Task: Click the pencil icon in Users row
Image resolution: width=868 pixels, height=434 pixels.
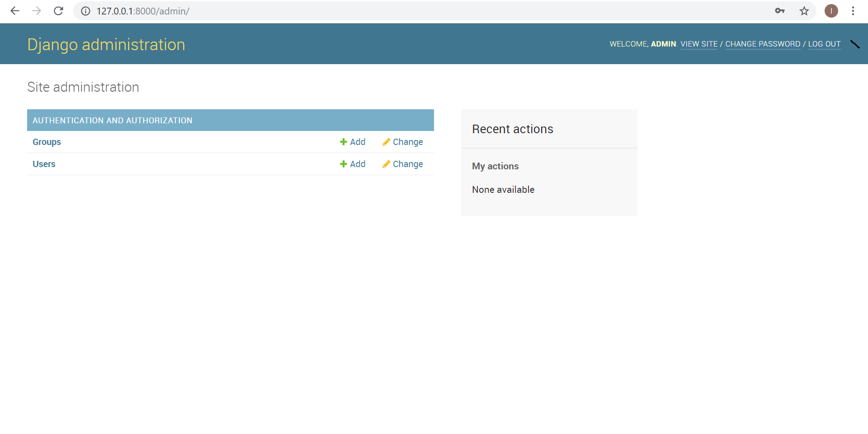Action: click(386, 164)
